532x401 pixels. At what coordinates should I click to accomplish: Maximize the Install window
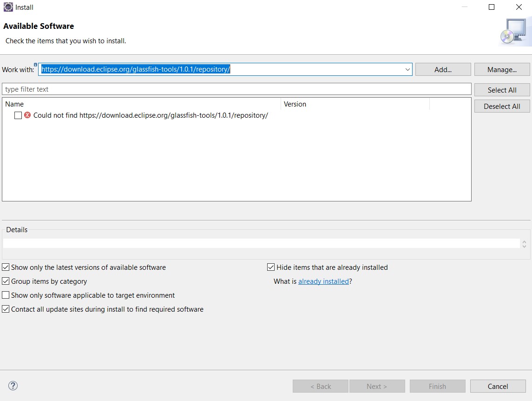click(491, 7)
